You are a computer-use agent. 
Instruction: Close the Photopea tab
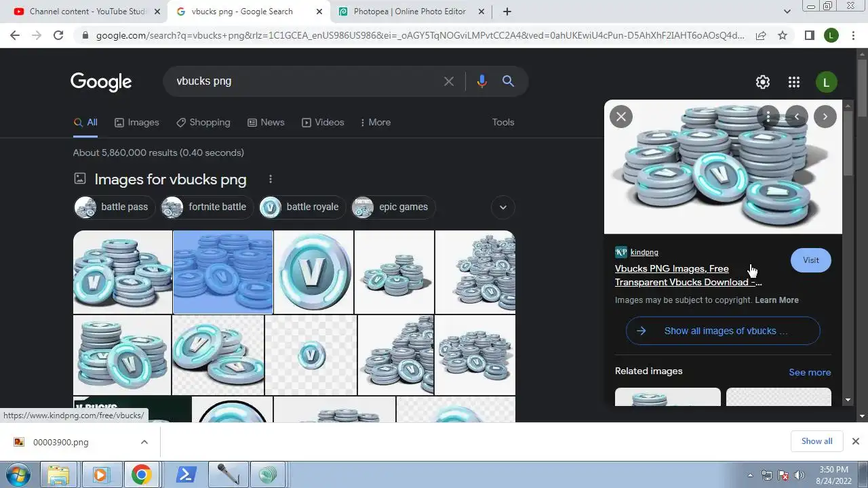(481, 12)
